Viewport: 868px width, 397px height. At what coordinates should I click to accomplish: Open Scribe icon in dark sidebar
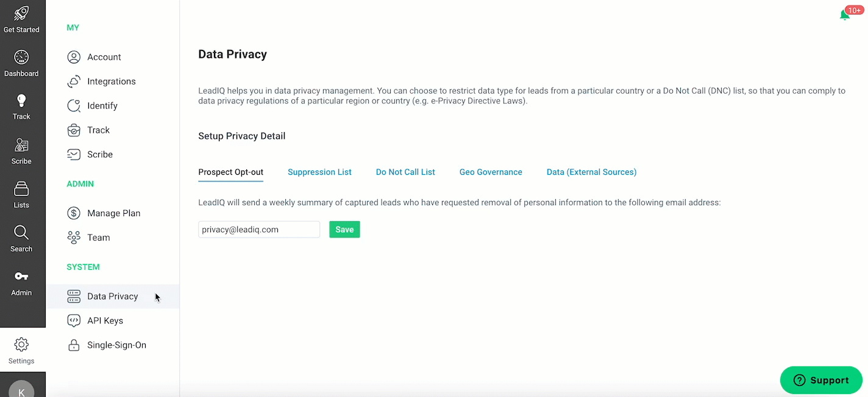pyautogui.click(x=21, y=145)
